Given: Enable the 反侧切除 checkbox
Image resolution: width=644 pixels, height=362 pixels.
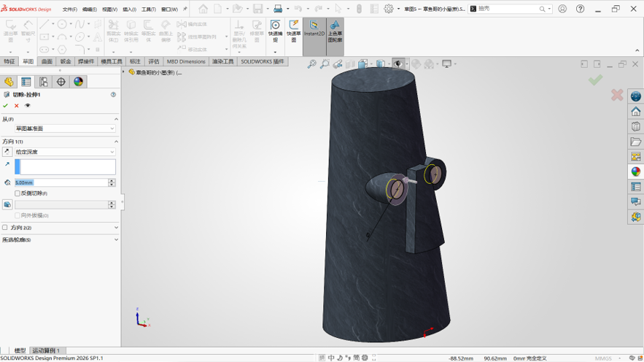Looking at the screenshot, I should click(18, 193).
